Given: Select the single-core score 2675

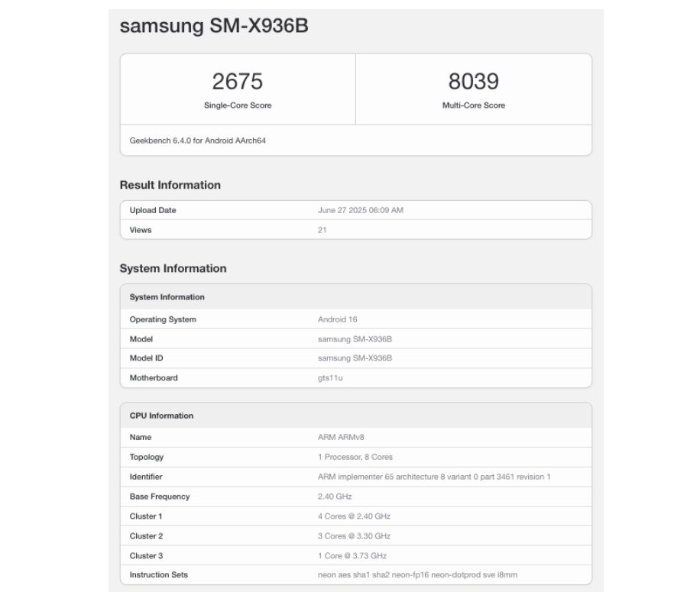Looking at the screenshot, I should click(238, 81).
